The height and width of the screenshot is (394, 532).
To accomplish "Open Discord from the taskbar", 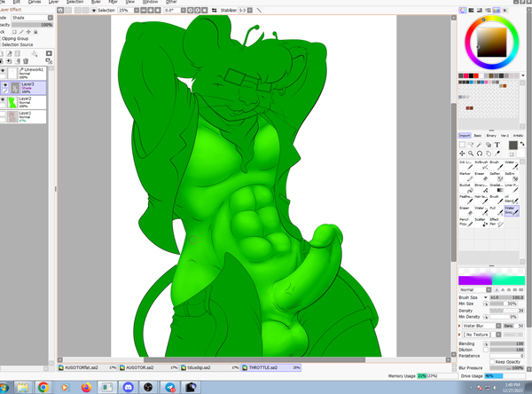I will [127, 387].
